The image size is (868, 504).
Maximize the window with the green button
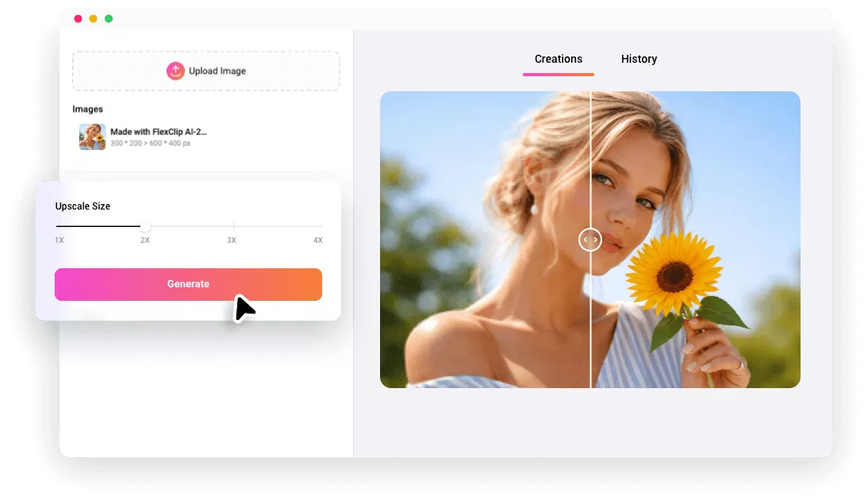(109, 18)
